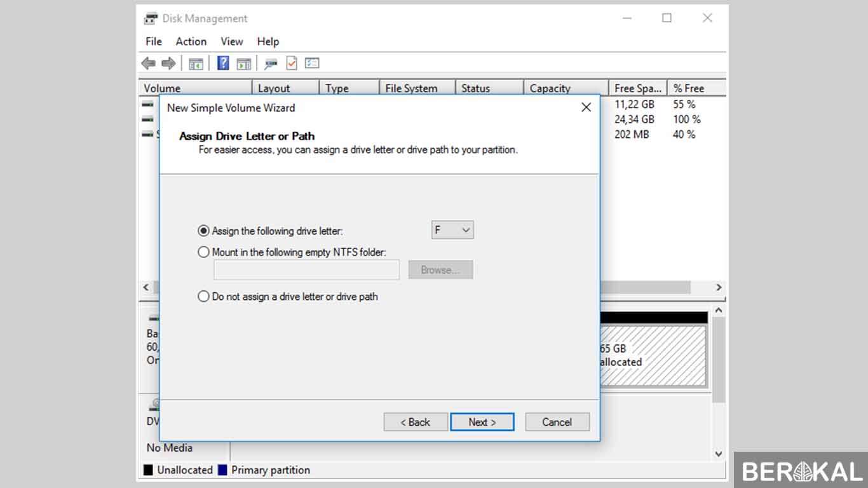868x488 pixels.
Task: Sort by the Capacity column header
Action: tap(566, 88)
